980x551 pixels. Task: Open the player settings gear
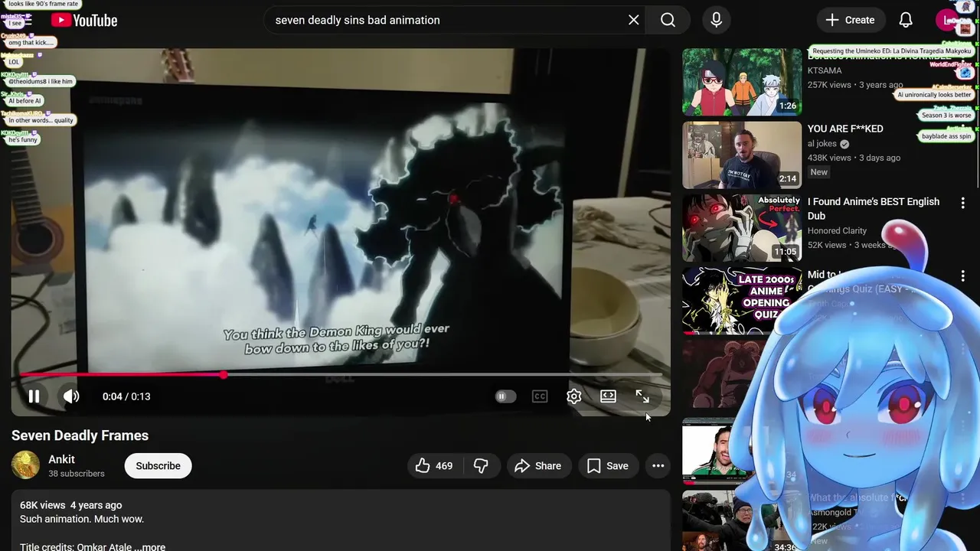coord(574,396)
